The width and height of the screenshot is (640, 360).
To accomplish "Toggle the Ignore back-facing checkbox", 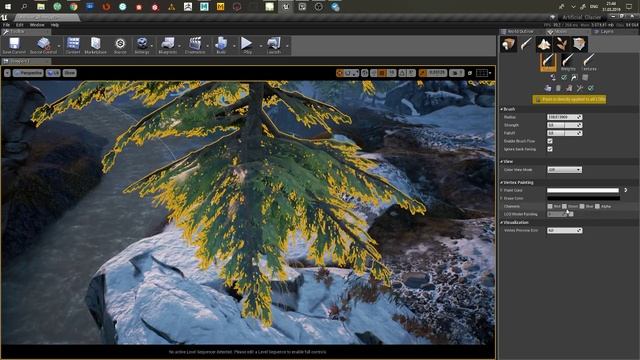I will click(x=550, y=149).
